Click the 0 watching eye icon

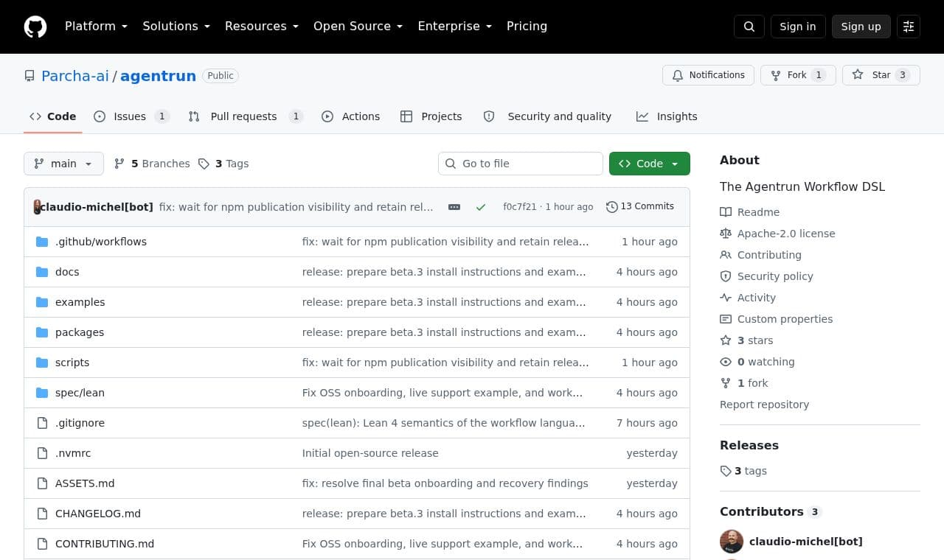tap(726, 362)
